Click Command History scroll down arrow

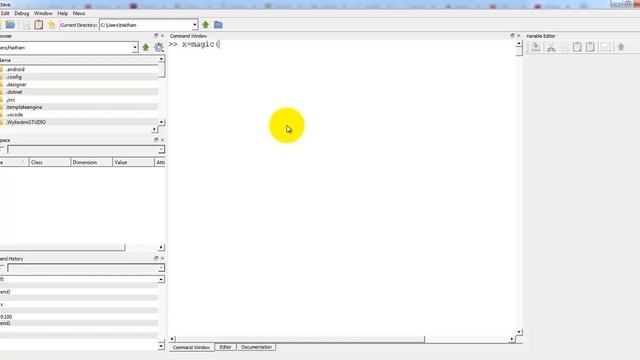pos(161,346)
